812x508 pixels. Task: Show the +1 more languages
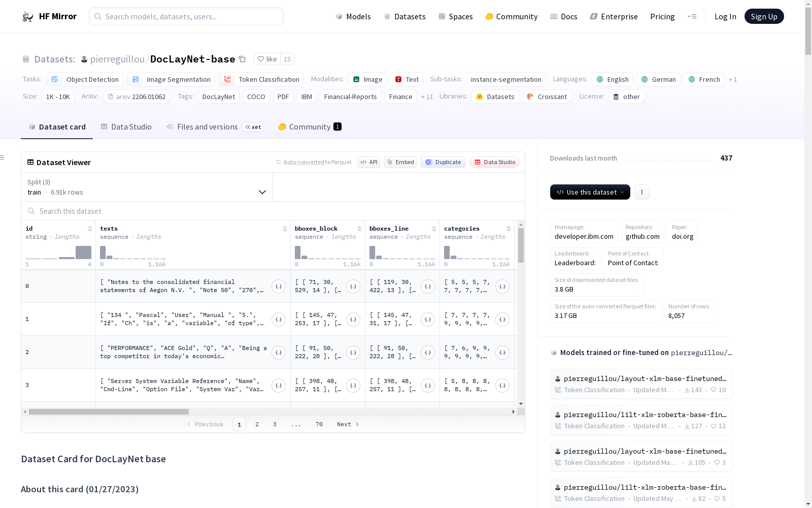click(x=733, y=80)
